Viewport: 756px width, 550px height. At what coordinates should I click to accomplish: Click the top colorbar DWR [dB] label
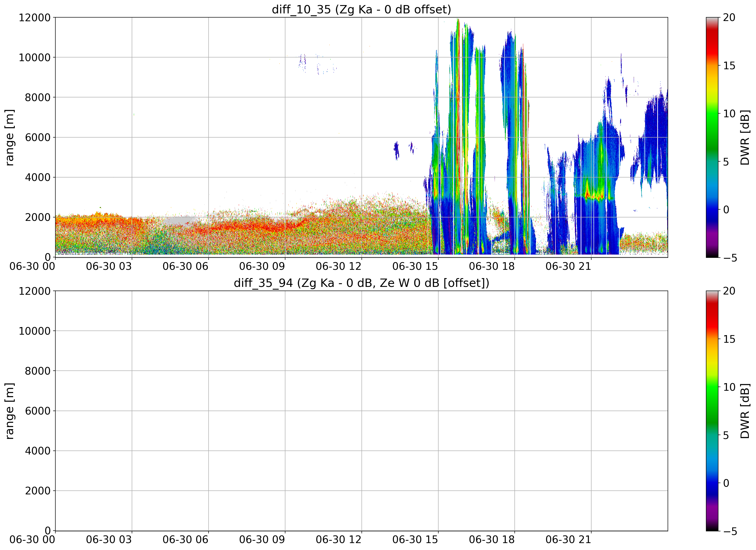coord(745,137)
